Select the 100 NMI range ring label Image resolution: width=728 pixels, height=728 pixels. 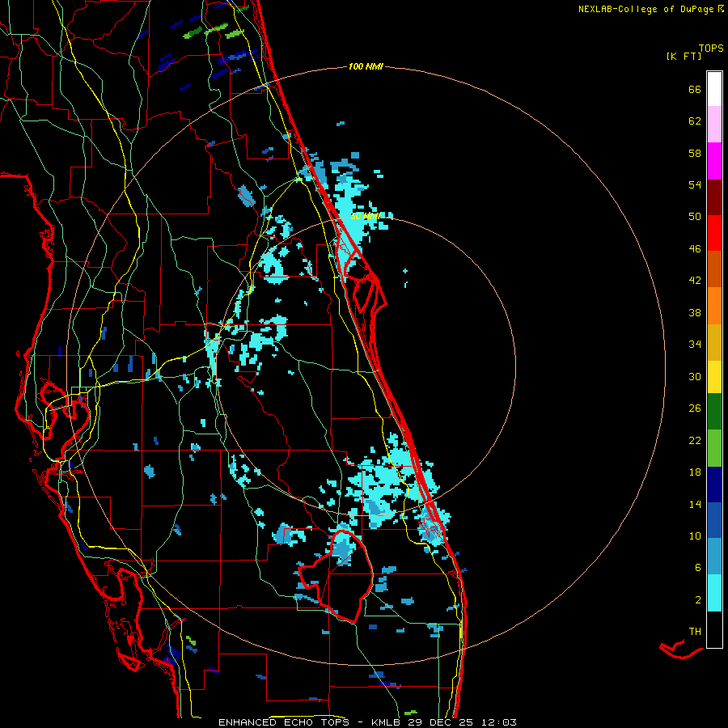[x=366, y=67]
